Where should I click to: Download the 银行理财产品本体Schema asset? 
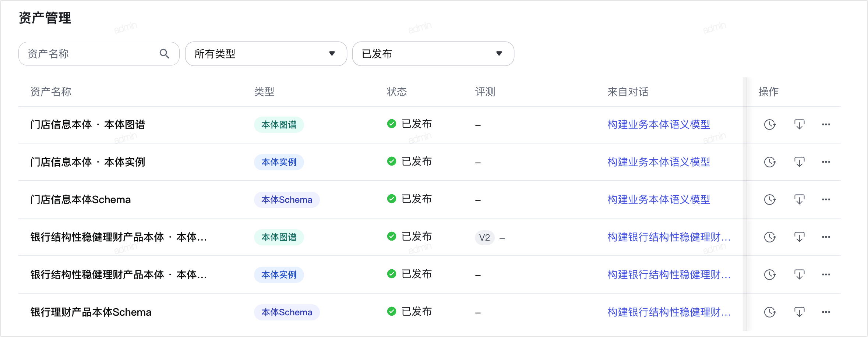pyautogui.click(x=799, y=312)
